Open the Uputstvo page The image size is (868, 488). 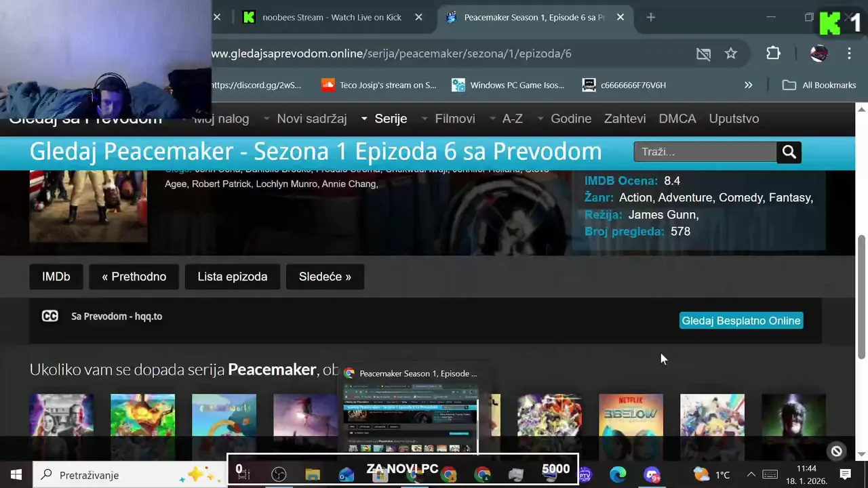[734, 119]
